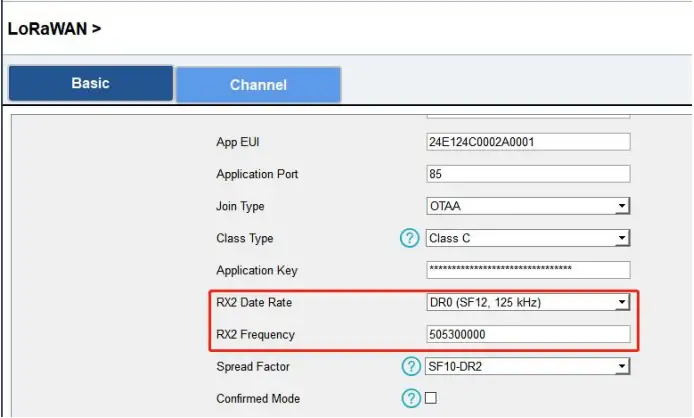Open the Join Type dropdown
Viewport: 694px width, 418px height.
click(528, 206)
